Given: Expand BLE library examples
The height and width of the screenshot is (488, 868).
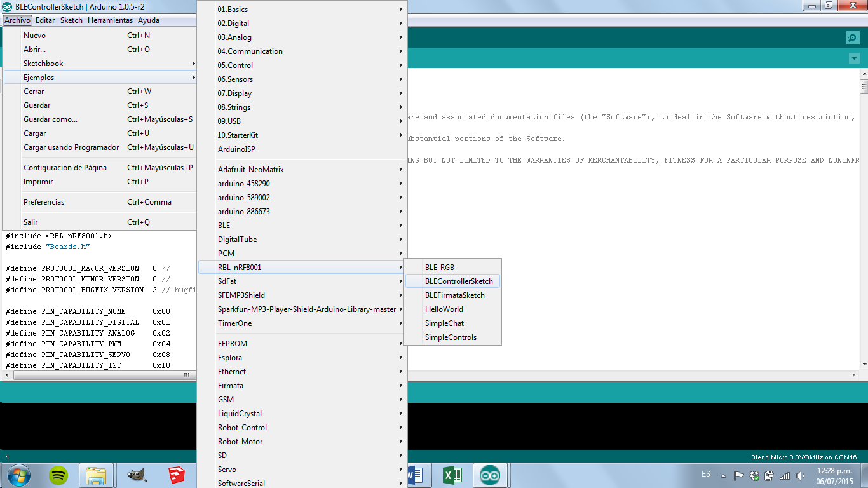Looking at the screenshot, I should (302, 226).
